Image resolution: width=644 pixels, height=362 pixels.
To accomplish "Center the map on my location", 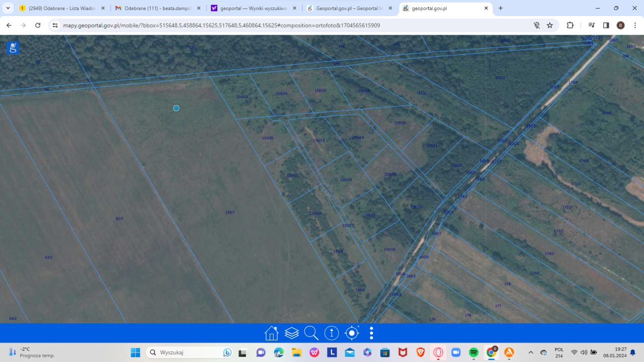I will point(352,333).
